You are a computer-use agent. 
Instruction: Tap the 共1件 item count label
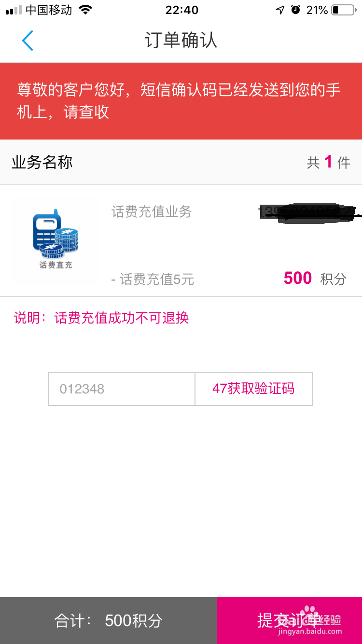[x=329, y=163]
